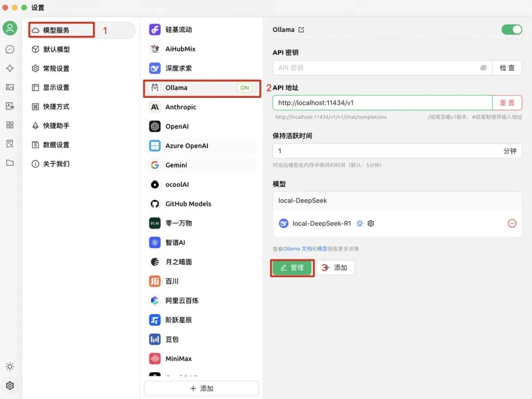Open Ollama external link icon
The image size is (532, 399).
(x=301, y=30)
